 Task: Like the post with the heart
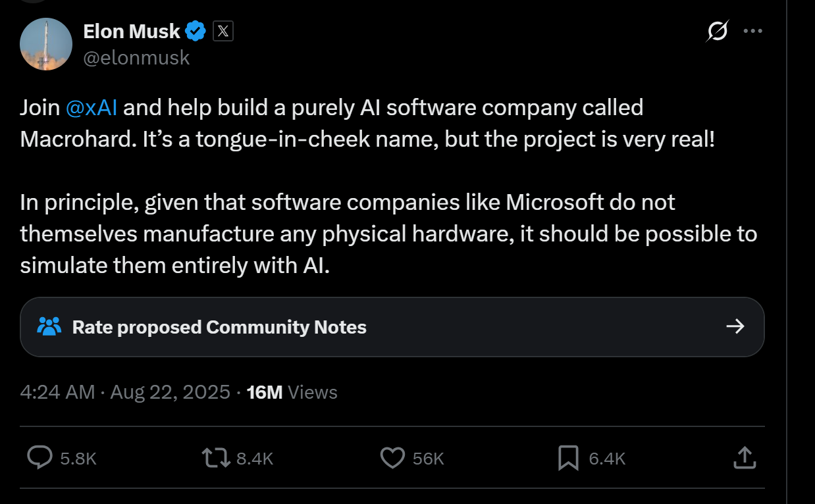[393, 458]
